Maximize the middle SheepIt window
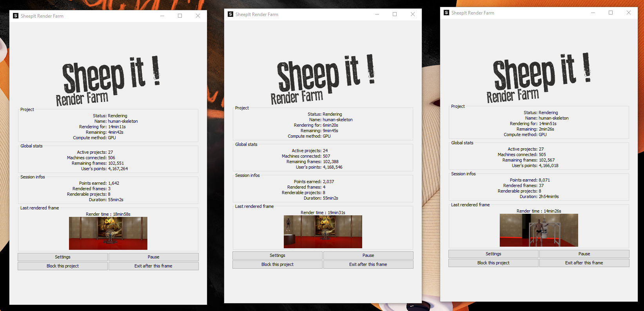 coord(395,14)
